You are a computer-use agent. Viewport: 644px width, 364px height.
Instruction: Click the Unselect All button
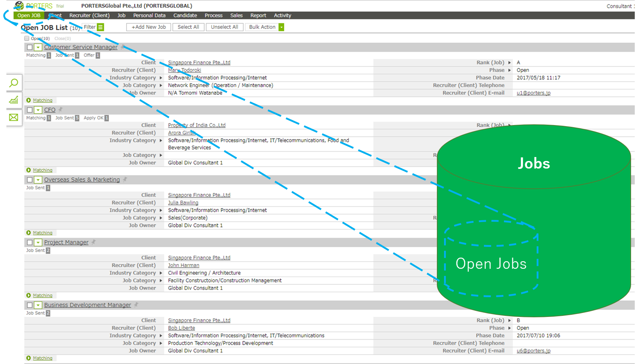point(224,27)
